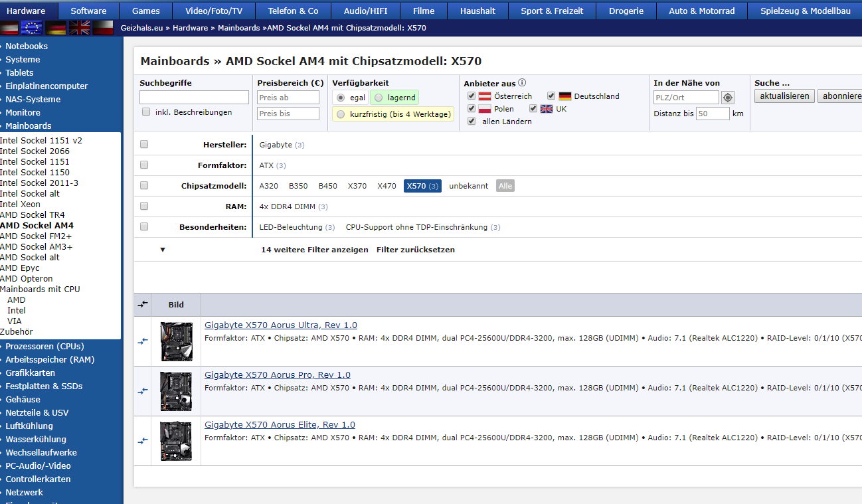Screen dimensions: 862x504
Task: Expand the Prozessoren (CPUs) sidebar category
Action: 44,346
